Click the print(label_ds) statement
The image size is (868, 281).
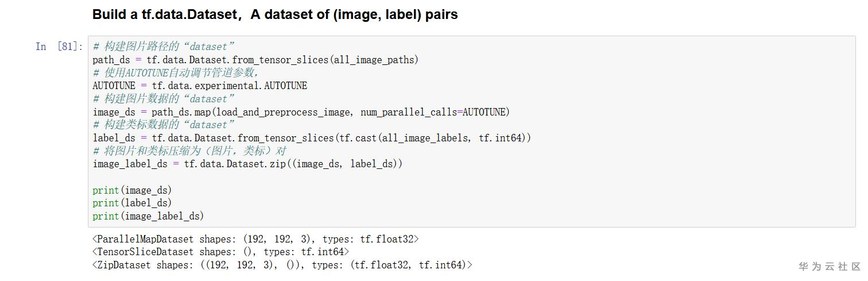tap(132, 203)
